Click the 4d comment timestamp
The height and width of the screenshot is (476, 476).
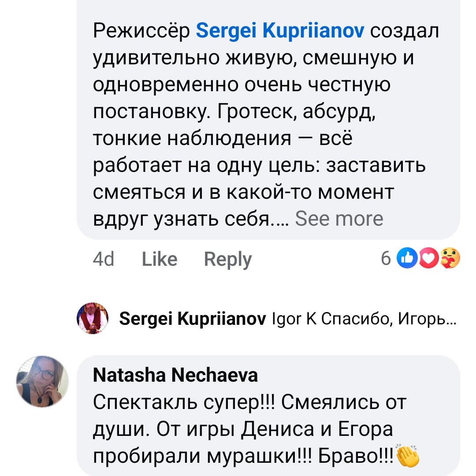pyautogui.click(x=104, y=259)
